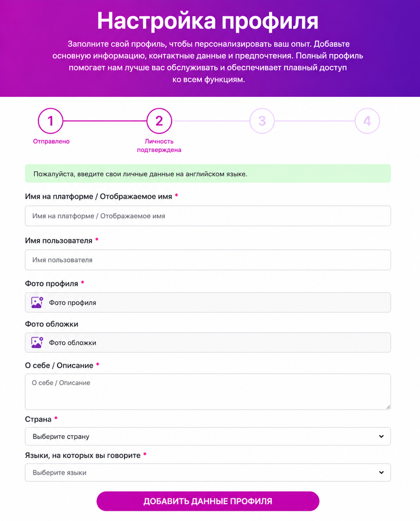
Task: Click the "ДОБАВИТЬ ДАННЫЕ ПРОФИЛЯ" button
Action: tap(208, 501)
